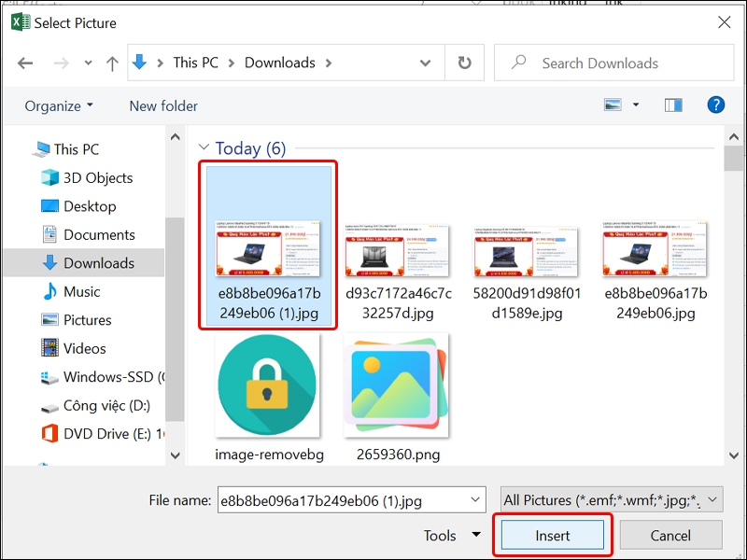Click the Cancel button

[x=670, y=535]
